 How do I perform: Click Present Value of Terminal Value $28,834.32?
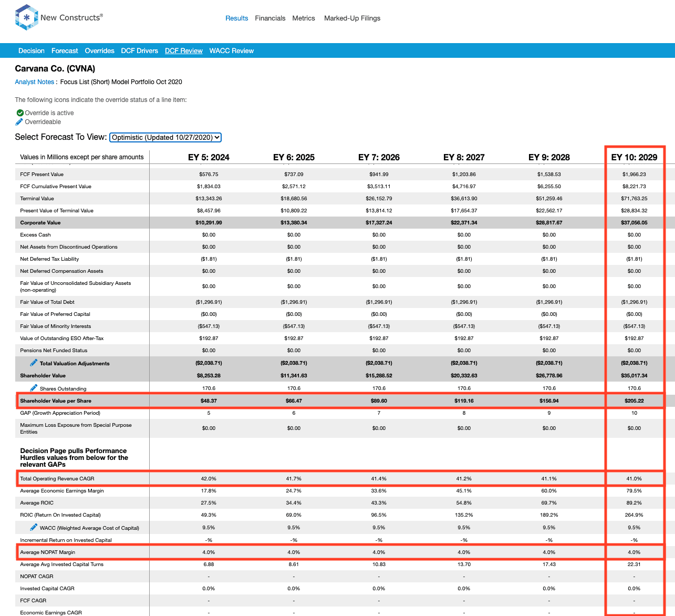634,210
